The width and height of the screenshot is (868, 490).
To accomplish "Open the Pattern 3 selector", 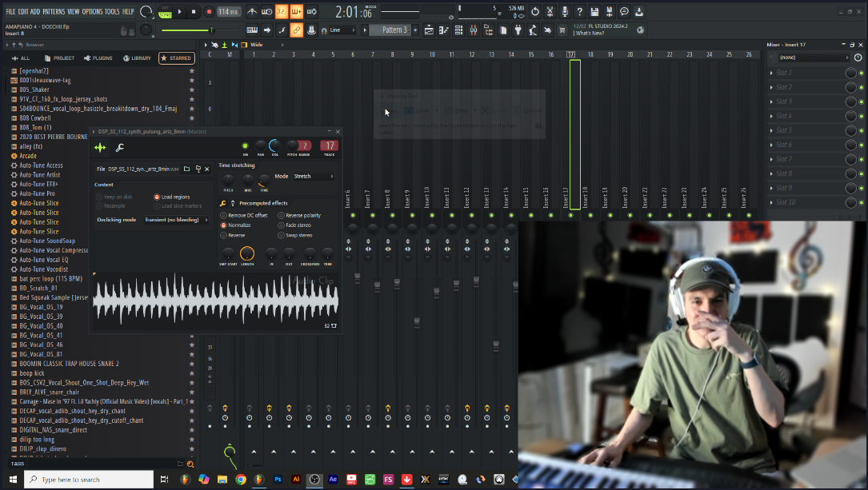I will click(390, 30).
